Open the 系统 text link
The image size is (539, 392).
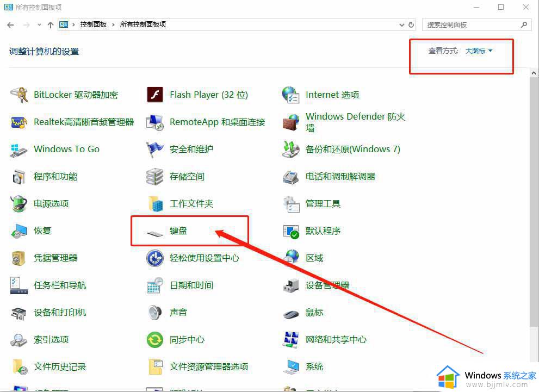click(x=314, y=366)
